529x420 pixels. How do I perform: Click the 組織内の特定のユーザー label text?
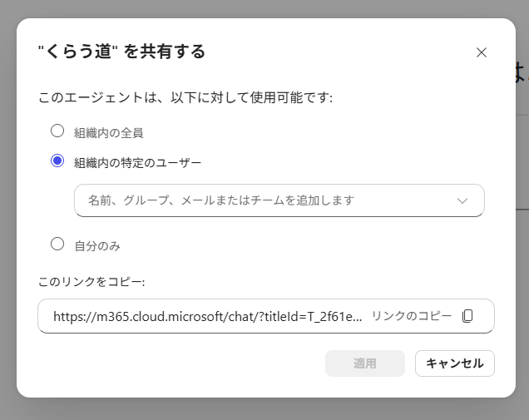click(137, 163)
